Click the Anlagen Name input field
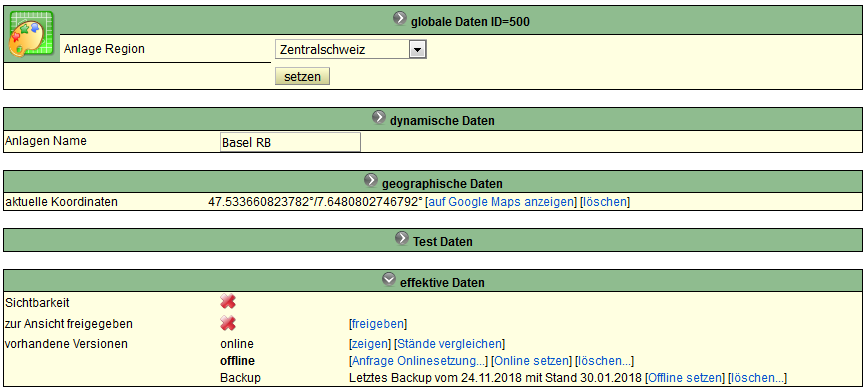The height and width of the screenshot is (391, 864). 290,142
